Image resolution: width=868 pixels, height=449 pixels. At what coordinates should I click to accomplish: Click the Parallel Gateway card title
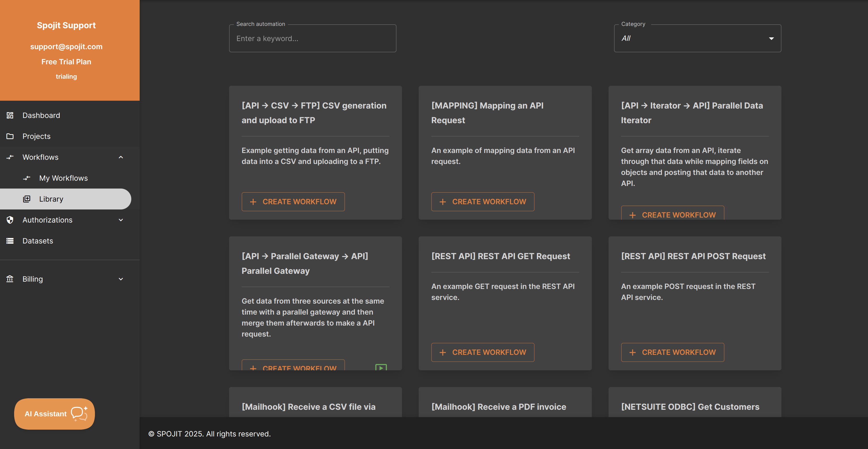[x=305, y=263]
